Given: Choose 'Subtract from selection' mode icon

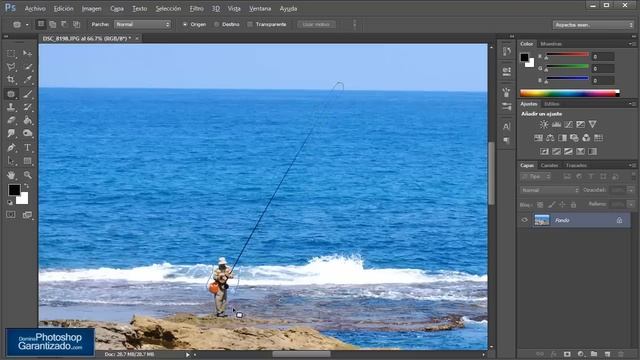Looking at the screenshot, I should (64, 24).
